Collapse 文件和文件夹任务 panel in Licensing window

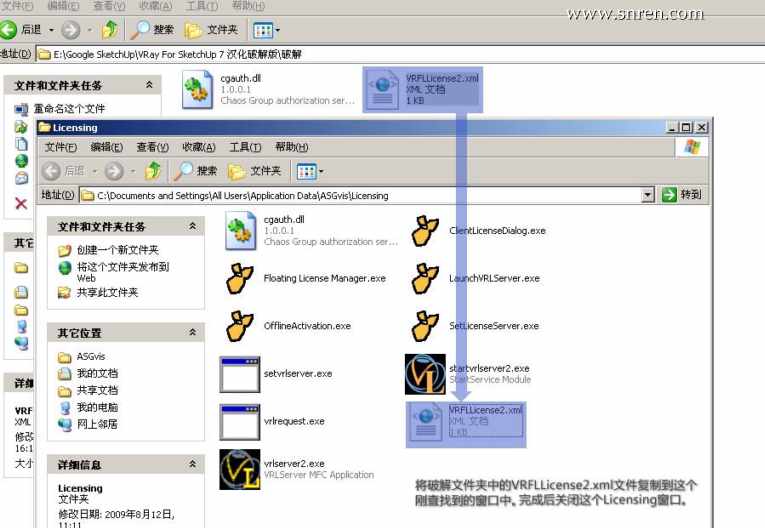tap(193, 226)
